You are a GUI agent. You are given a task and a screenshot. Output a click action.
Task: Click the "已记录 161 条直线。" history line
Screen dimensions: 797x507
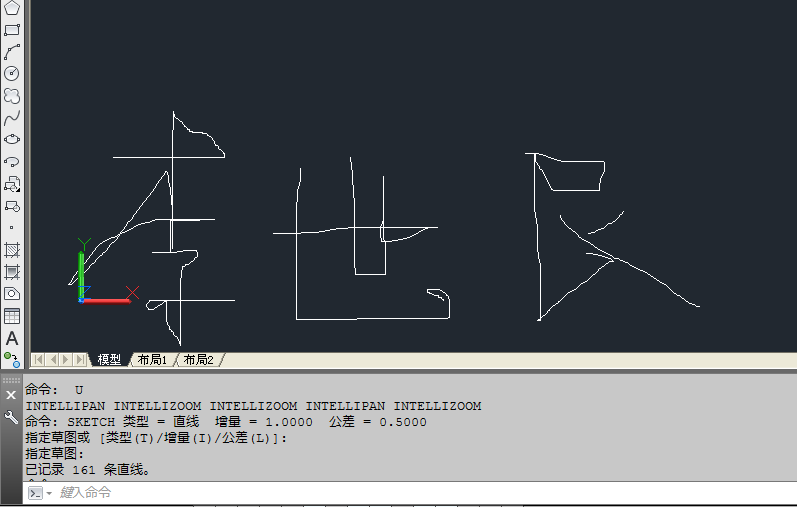click(87, 469)
